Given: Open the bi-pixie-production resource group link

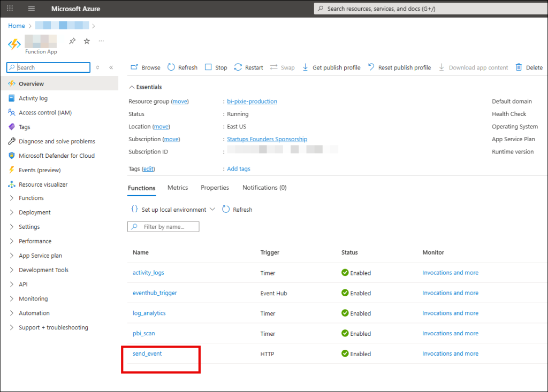Looking at the screenshot, I should pos(252,102).
